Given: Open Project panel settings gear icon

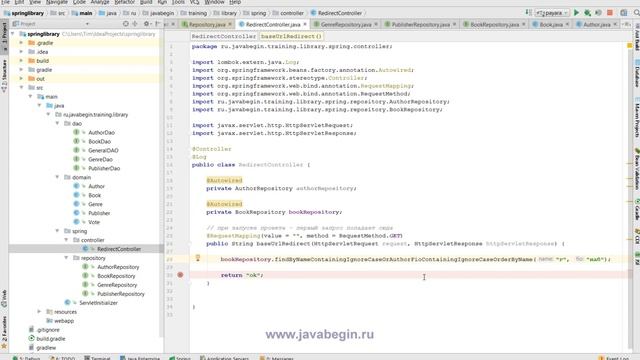Looking at the screenshot, I should [147, 24].
